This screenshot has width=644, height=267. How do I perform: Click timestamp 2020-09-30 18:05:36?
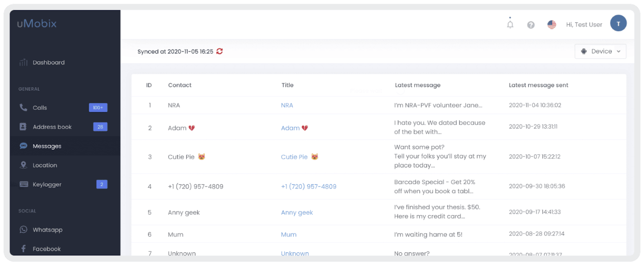537,186
